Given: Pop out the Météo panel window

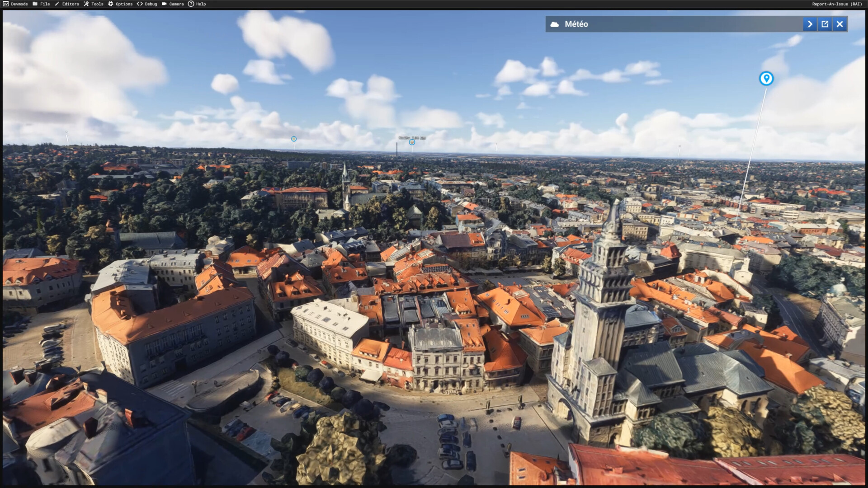Looking at the screenshot, I should [x=825, y=24].
